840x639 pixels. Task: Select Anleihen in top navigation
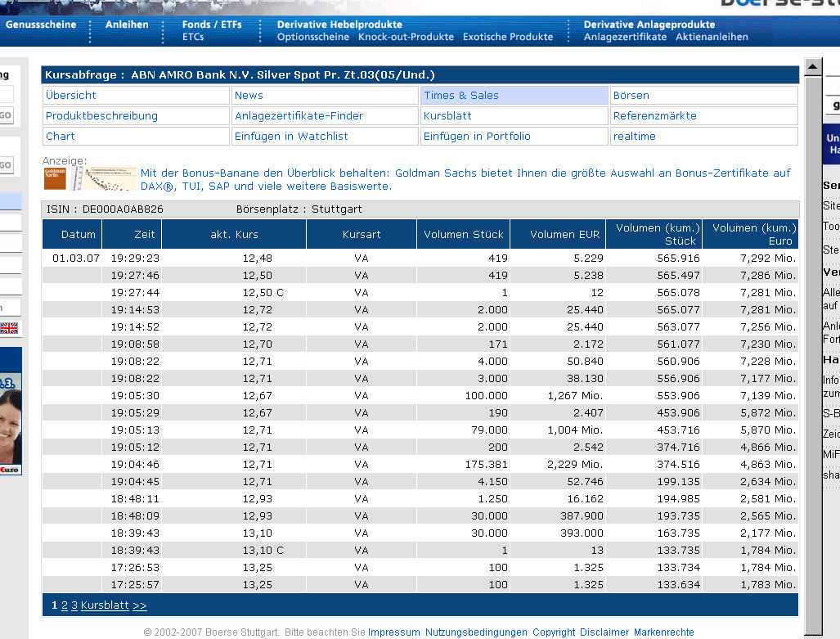pos(127,25)
